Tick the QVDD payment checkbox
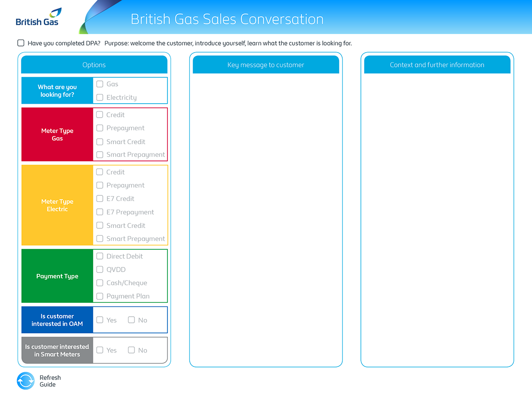Image resolution: width=532 pixels, height=393 pixels. [x=100, y=270]
